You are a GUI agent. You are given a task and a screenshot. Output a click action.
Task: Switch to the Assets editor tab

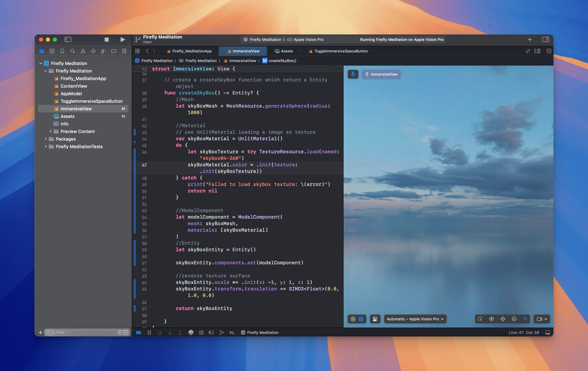coord(284,51)
